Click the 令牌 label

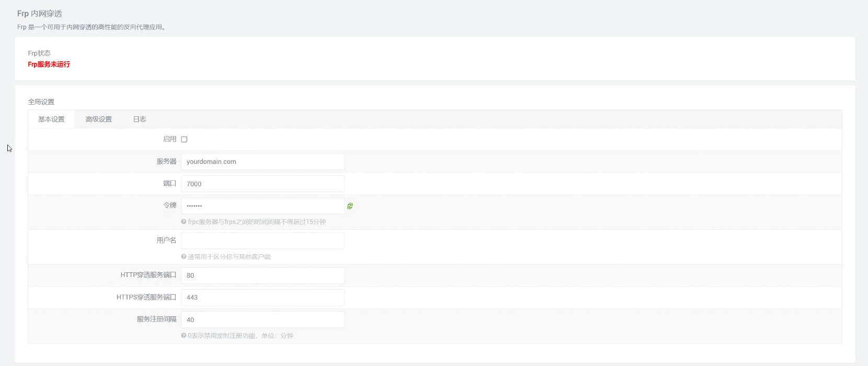(x=169, y=206)
